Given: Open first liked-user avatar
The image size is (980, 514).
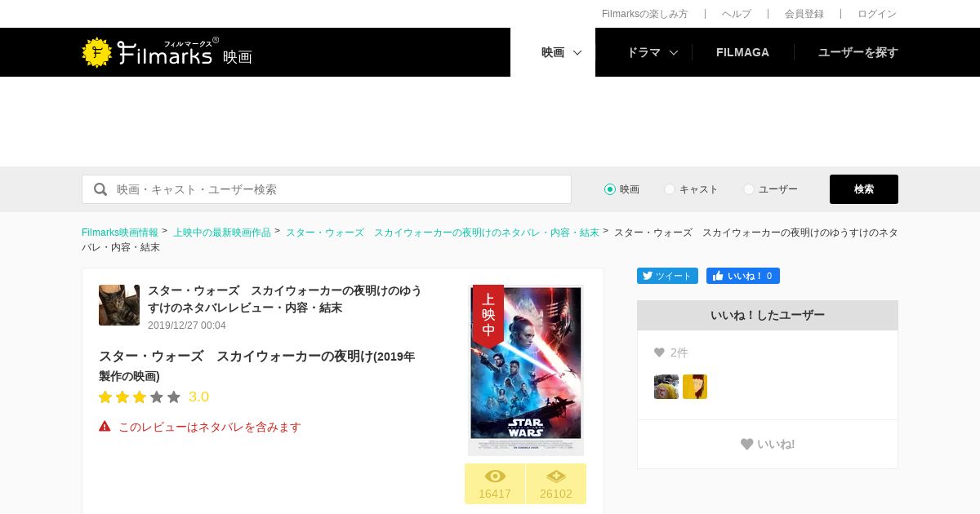Looking at the screenshot, I should [x=666, y=387].
